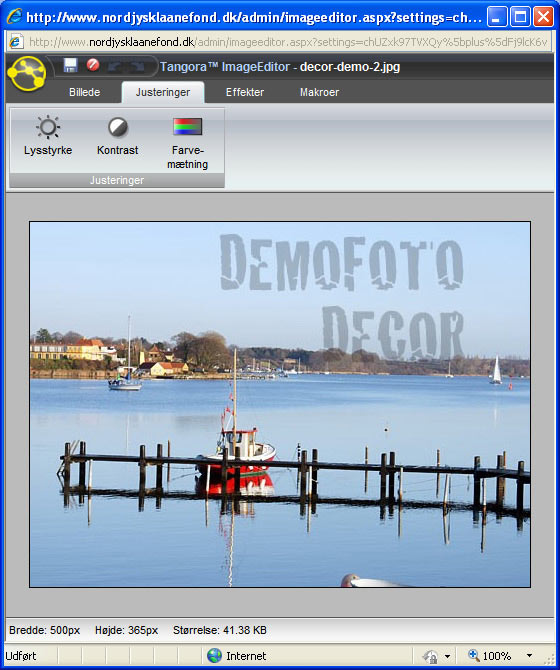Image resolution: width=560 pixels, height=670 pixels.
Task: Click the Internet Explorer icon in title bar
Action: 15,17
